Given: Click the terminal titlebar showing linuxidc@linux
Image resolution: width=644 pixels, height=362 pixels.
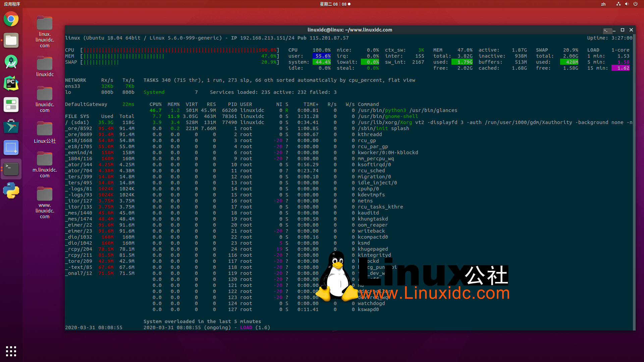Looking at the screenshot, I should click(x=350, y=30).
